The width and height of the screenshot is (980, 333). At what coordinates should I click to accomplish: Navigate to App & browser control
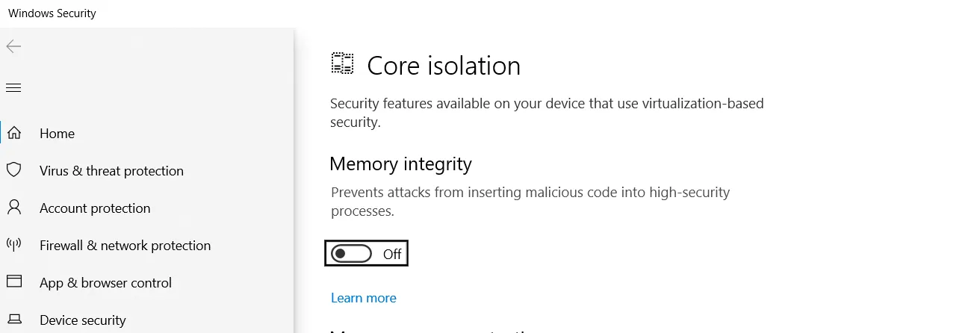click(105, 283)
